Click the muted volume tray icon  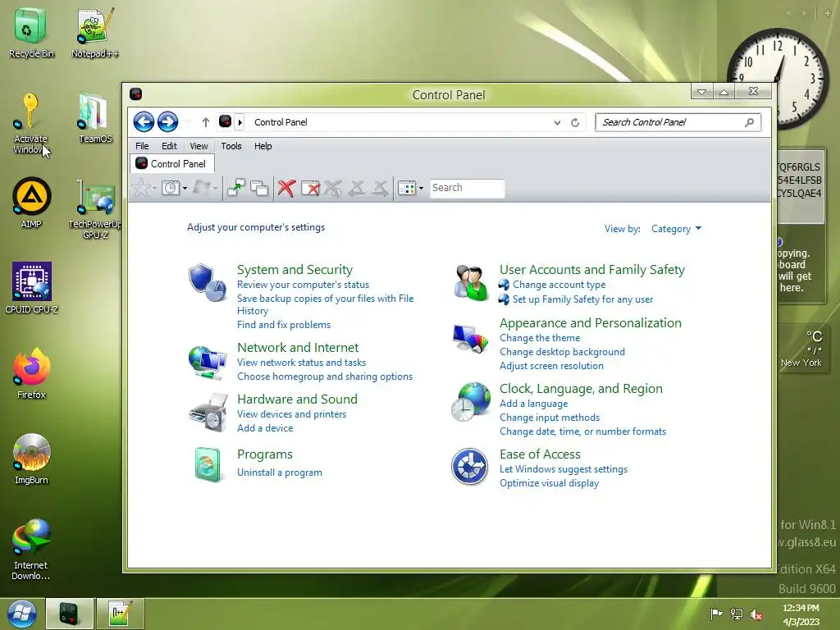[756, 614]
